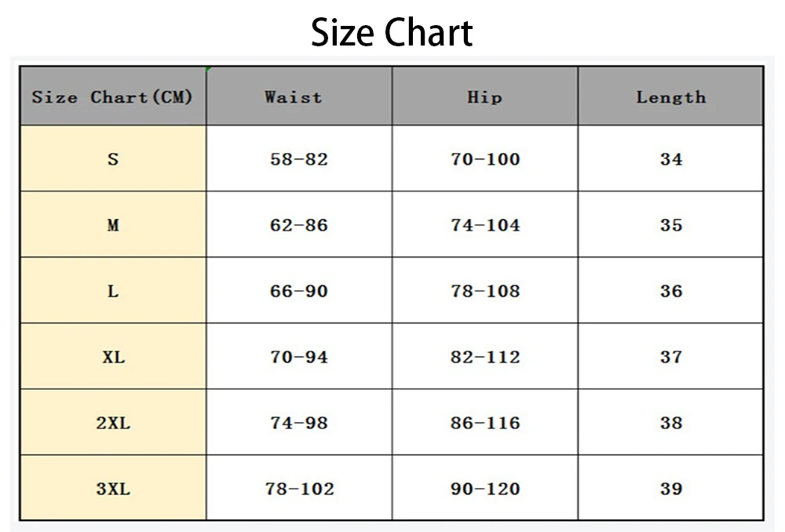Click the M size row label

[112, 224]
